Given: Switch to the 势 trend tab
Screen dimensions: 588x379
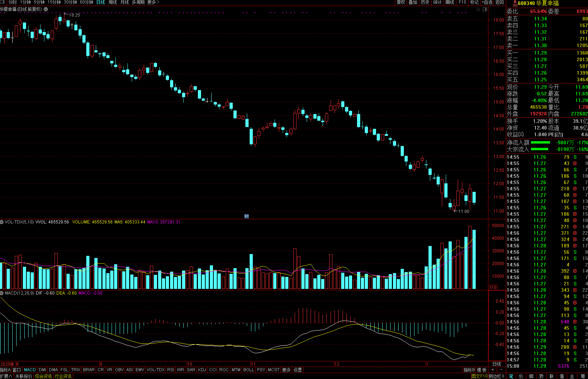Looking at the screenshot, I should pos(542,376).
